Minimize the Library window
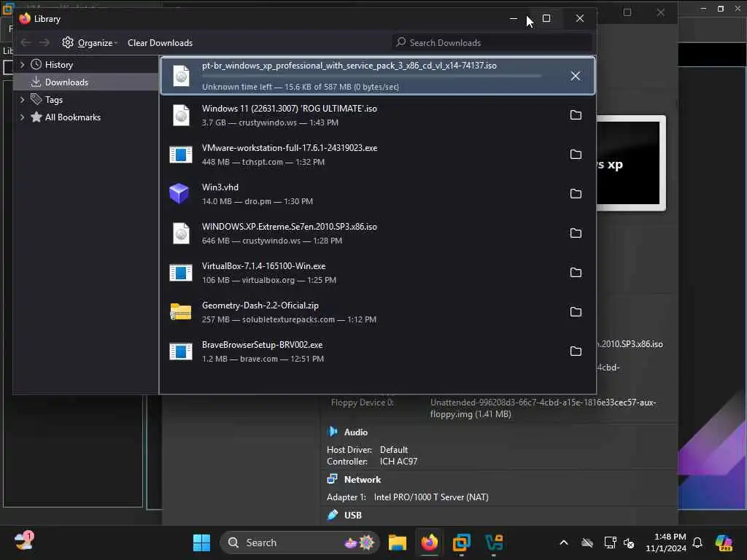Viewport: 747px width, 560px height. pyautogui.click(x=513, y=18)
